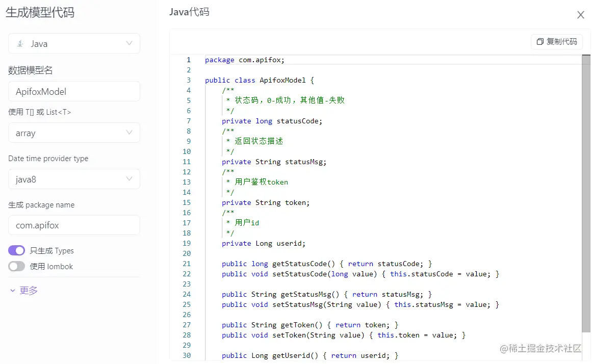Viewport: 592px width, 364px height.
Task: Click chevron arrow on the Java dropdown
Action: [129, 43]
